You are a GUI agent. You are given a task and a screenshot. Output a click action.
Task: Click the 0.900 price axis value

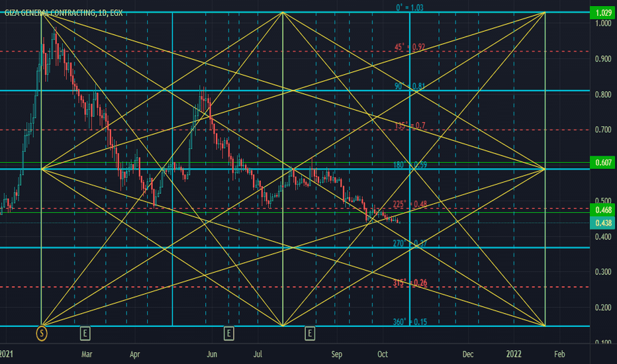[x=603, y=59]
